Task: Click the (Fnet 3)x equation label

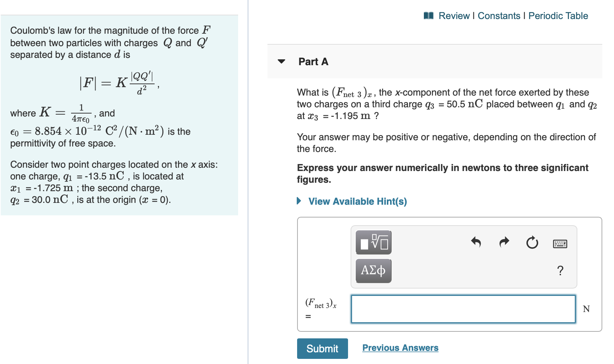Action: click(320, 303)
